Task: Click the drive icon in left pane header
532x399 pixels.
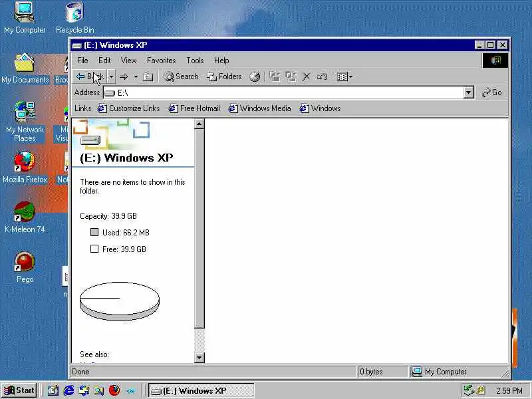Action: 90,140
